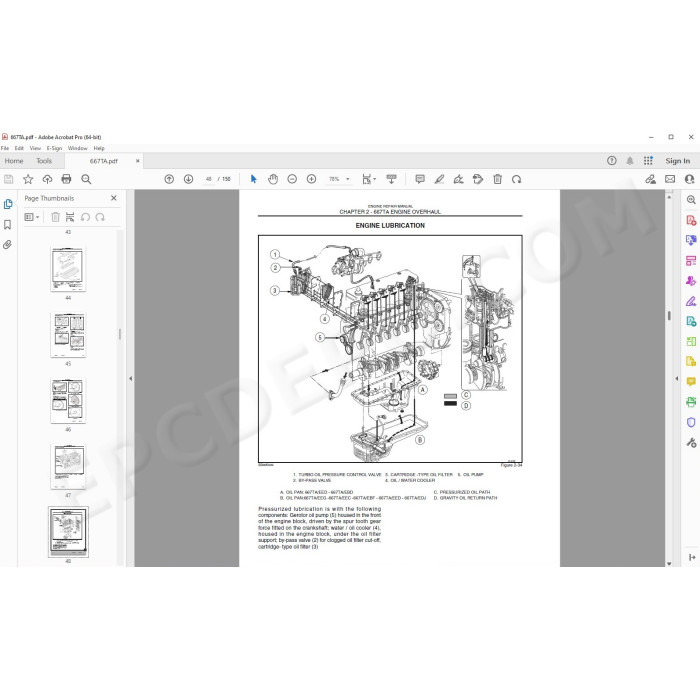Delete the page with the trash icon
This screenshot has height=700, width=700.
click(497, 179)
